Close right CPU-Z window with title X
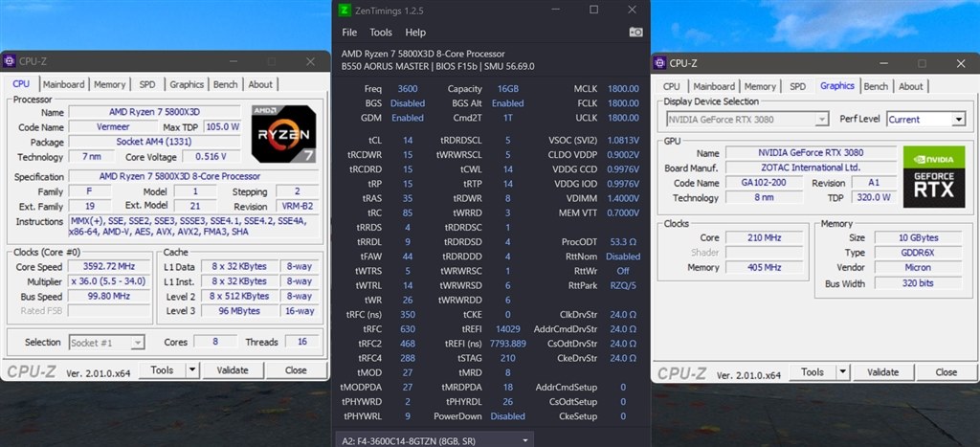The height and width of the screenshot is (447, 980). coord(961,63)
